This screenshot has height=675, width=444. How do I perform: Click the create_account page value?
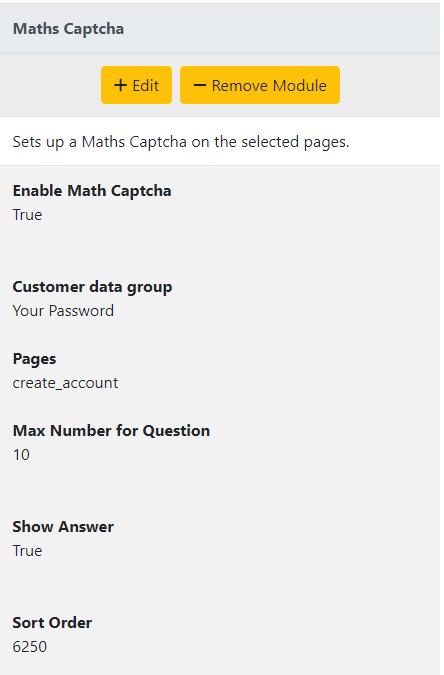tap(65, 383)
